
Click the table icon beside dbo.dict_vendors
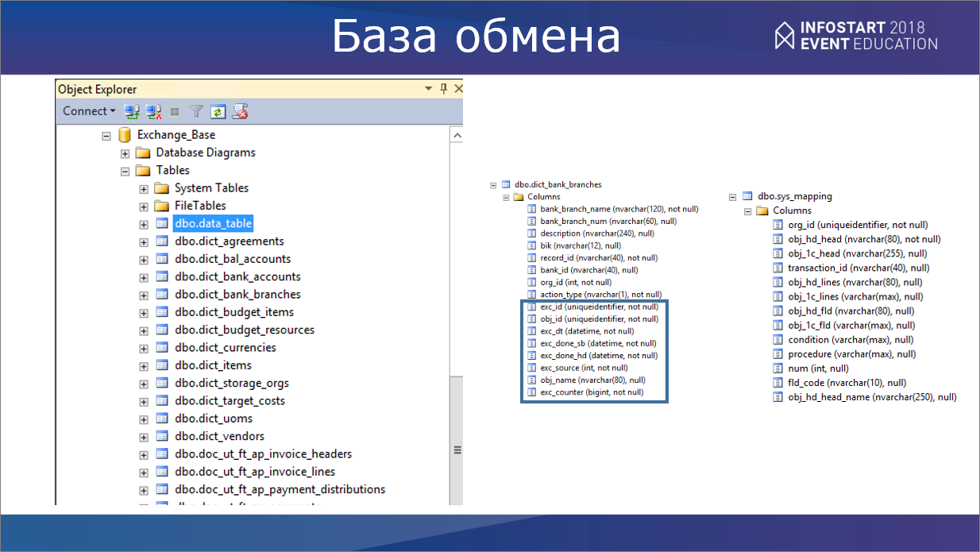pyautogui.click(x=162, y=436)
